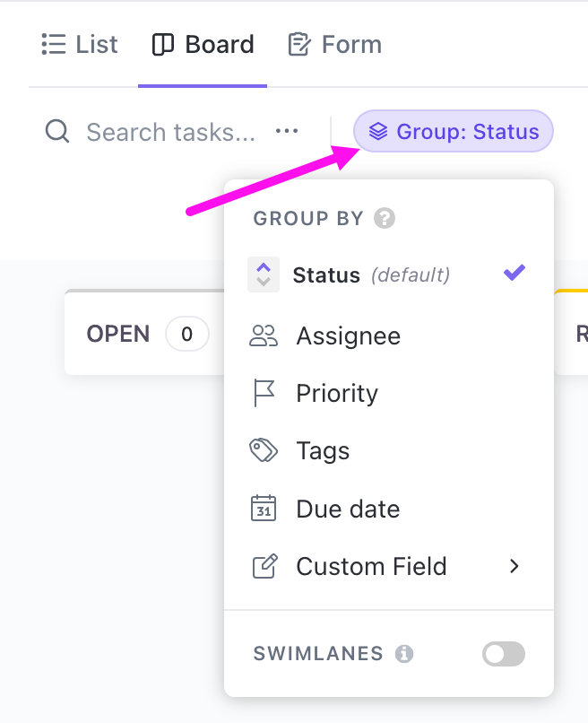
Task: Click the Custom Field edit icon
Action: coord(264,566)
